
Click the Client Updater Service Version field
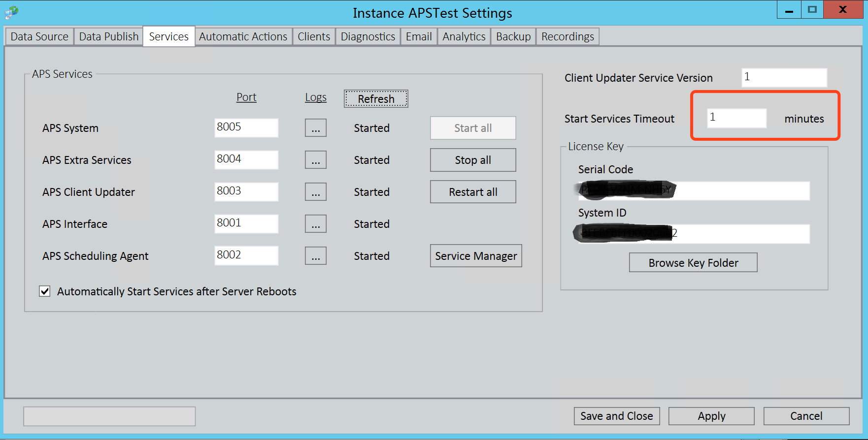pos(783,77)
